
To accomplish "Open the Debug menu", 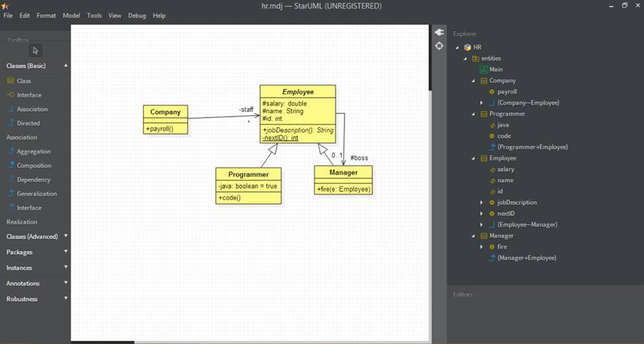I will point(136,15).
